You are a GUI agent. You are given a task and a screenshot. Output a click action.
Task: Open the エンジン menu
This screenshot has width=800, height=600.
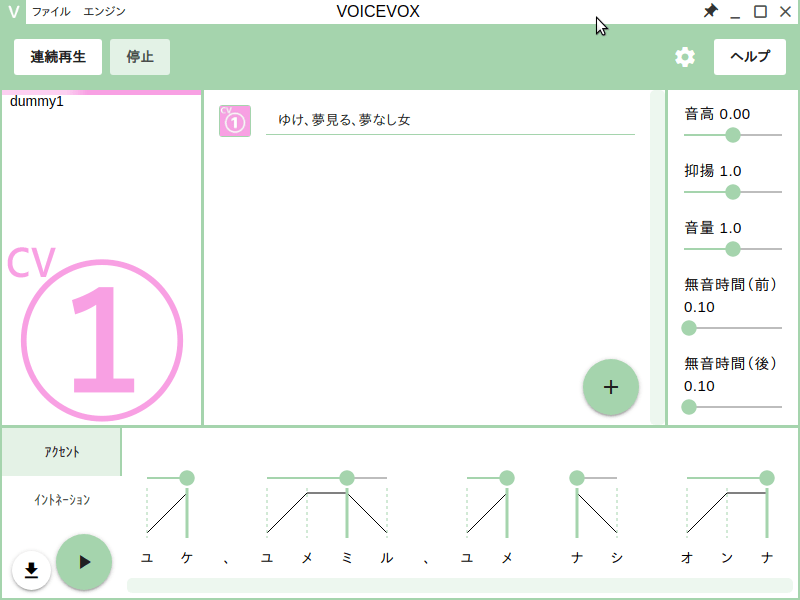(104, 11)
